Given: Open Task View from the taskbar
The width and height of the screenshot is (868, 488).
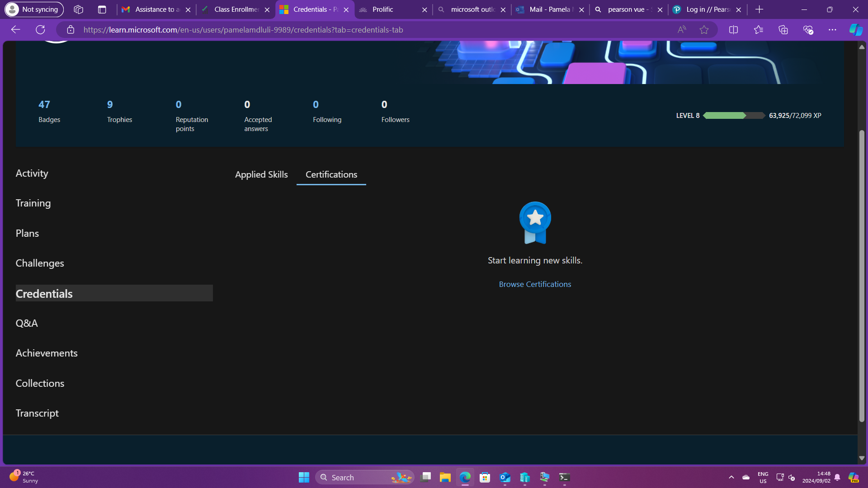Looking at the screenshot, I should pos(425,477).
